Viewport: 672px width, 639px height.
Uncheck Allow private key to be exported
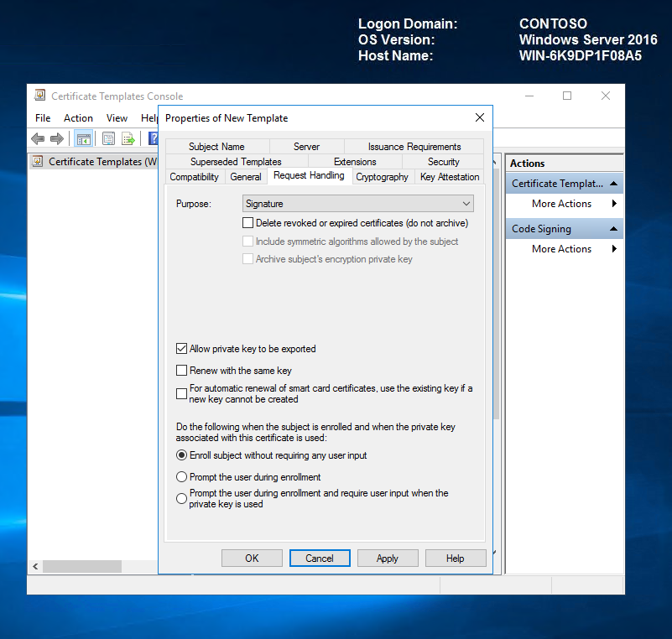coord(182,349)
